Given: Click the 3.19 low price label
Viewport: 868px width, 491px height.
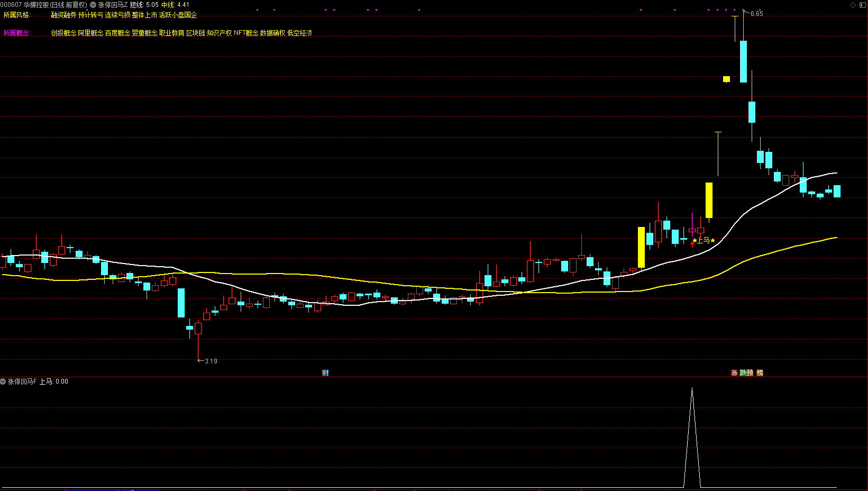Looking at the screenshot, I should click(x=211, y=361).
